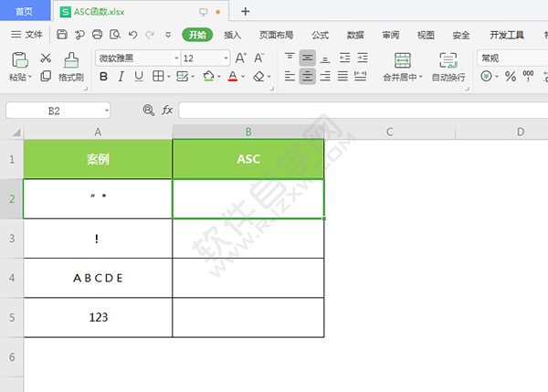Align cell content to bottom
548x392 pixels.
325,58
